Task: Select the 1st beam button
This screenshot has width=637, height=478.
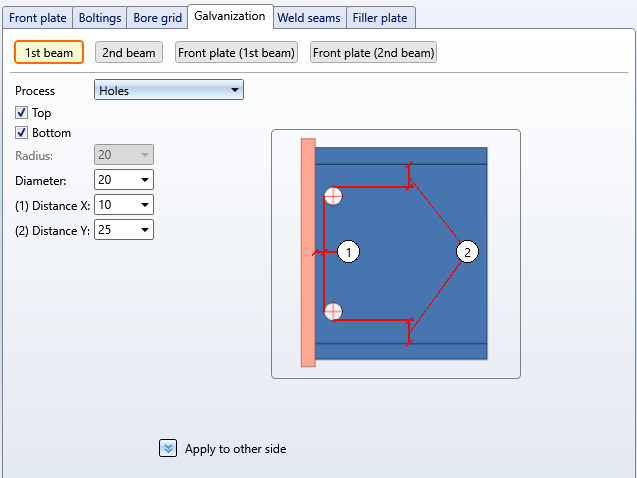Action: click(49, 52)
